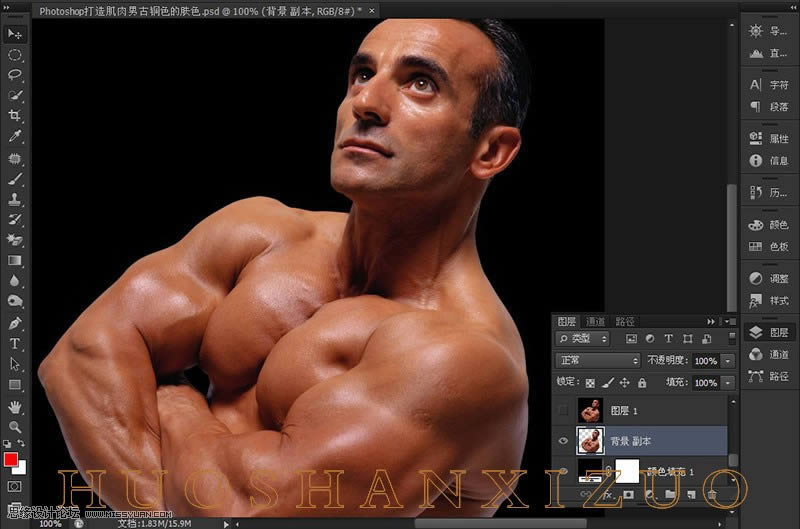Click the red foreground color swatch

(11, 460)
